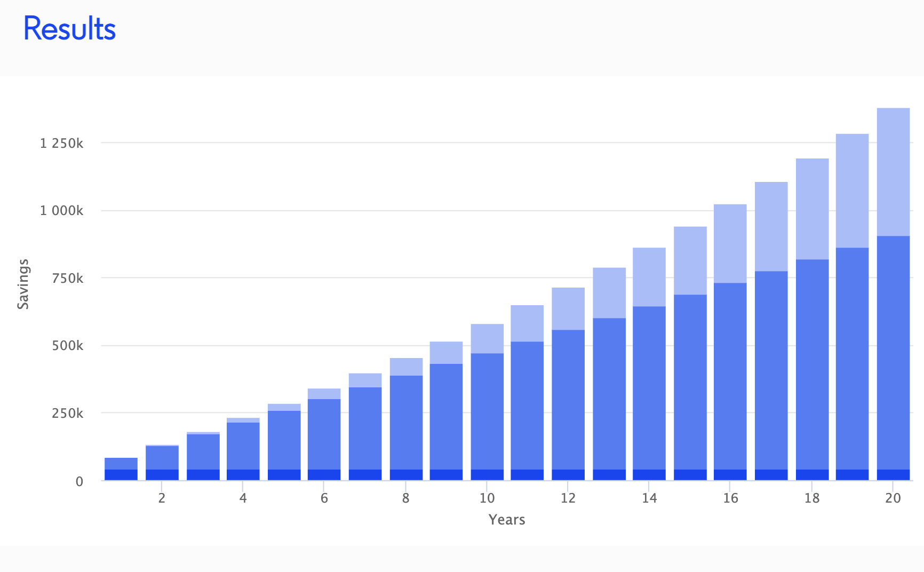Click the year 4 savings bar

(x=243, y=449)
